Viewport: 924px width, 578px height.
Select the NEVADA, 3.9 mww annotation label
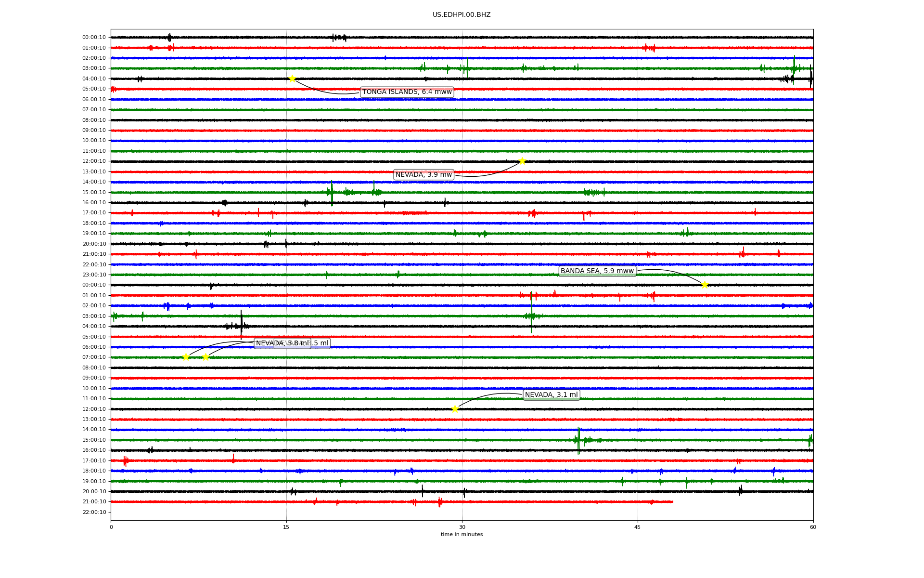pyautogui.click(x=423, y=174)
